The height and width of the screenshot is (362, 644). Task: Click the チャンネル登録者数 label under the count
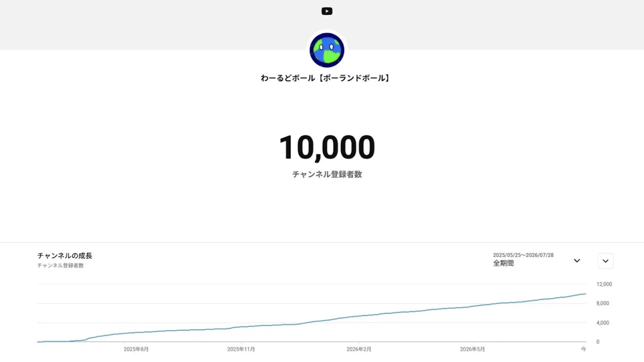(327, 174)
